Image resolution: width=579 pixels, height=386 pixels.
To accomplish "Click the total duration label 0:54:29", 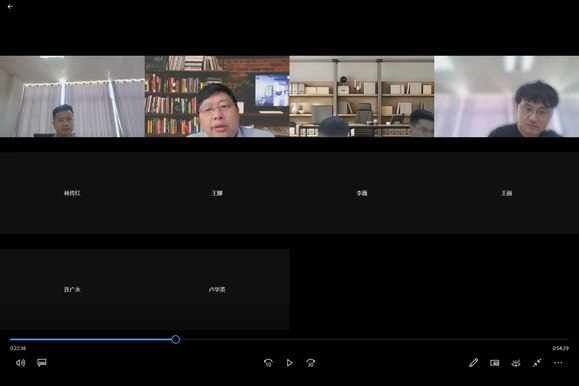I will (x=561, y=348).
